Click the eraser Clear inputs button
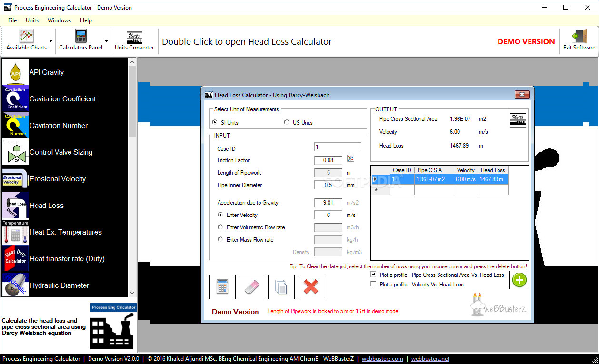The height and width of the screenshot is (364, 599). pyautogui.click(x=252, y=287)
